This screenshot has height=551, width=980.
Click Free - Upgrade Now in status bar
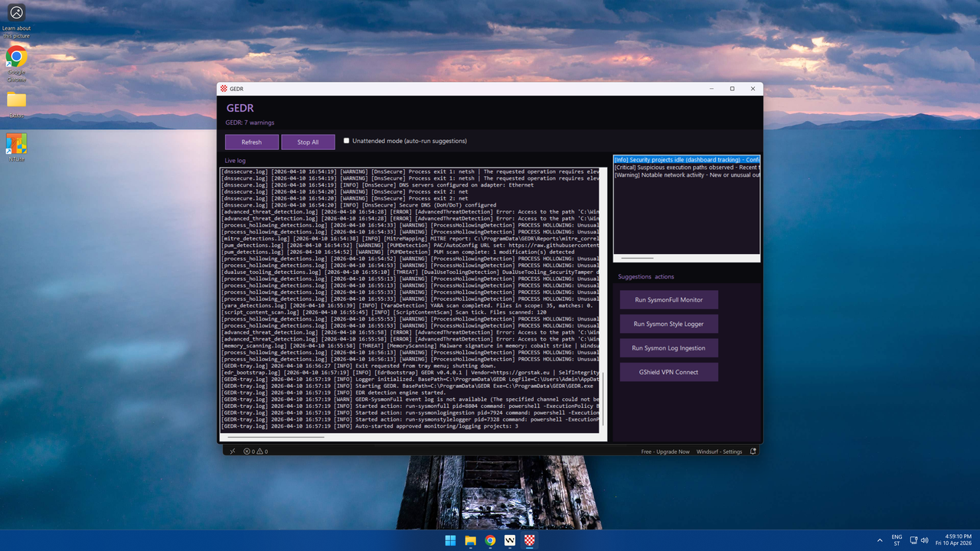(665, 452)
